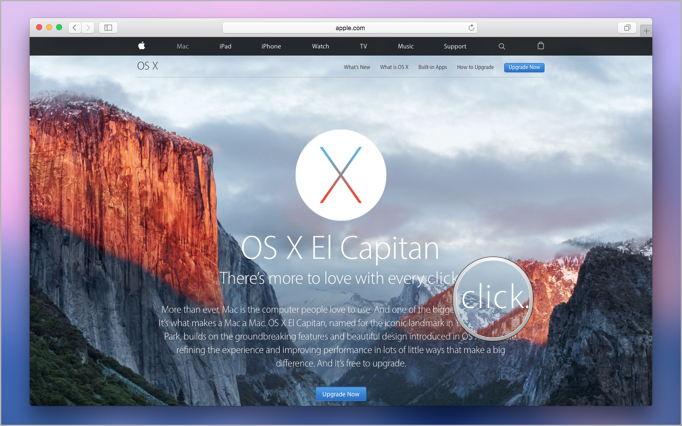Open the TV menu item
Screen dimensions: 682x426
(363, 46)
